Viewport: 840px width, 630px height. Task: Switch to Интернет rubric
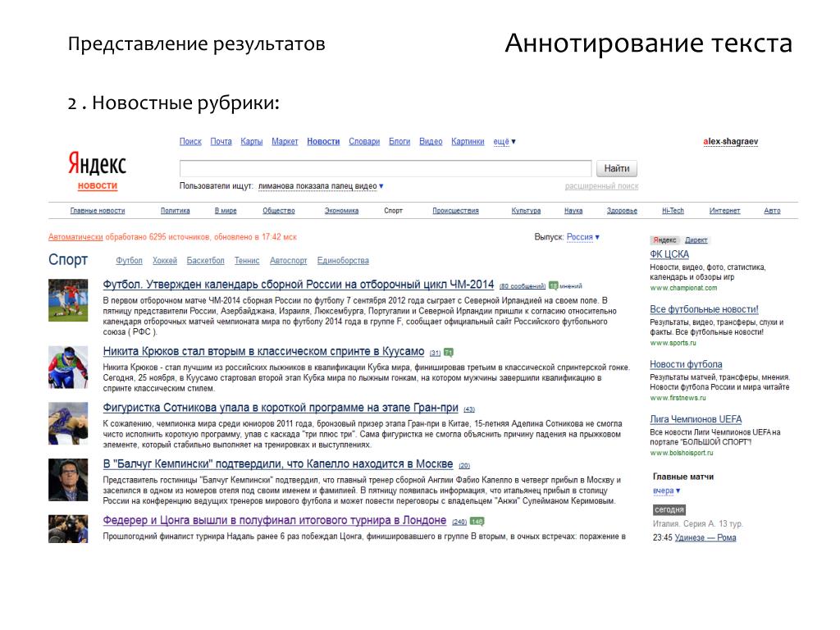click(x=725, y=211)
